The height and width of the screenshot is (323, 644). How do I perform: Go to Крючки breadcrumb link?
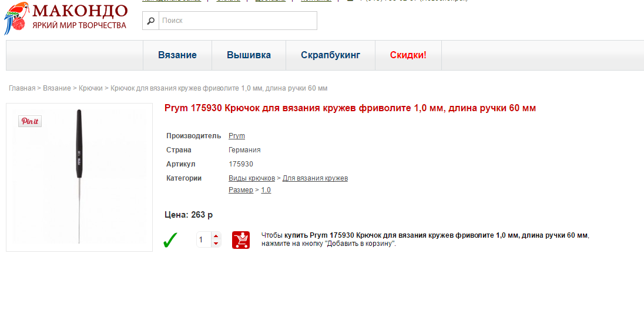pyautogui.click(x=90, y=88)
